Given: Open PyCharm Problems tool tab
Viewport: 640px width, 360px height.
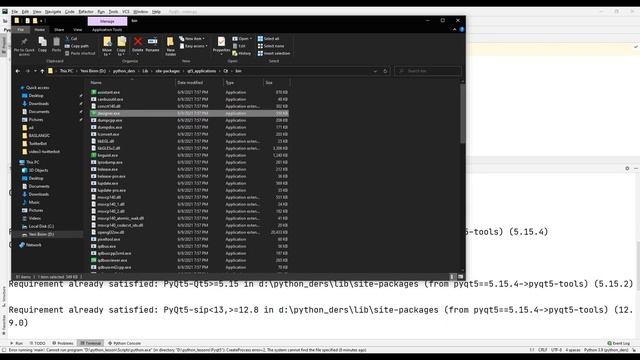Looking at the screenshot, I should [63, 343].
